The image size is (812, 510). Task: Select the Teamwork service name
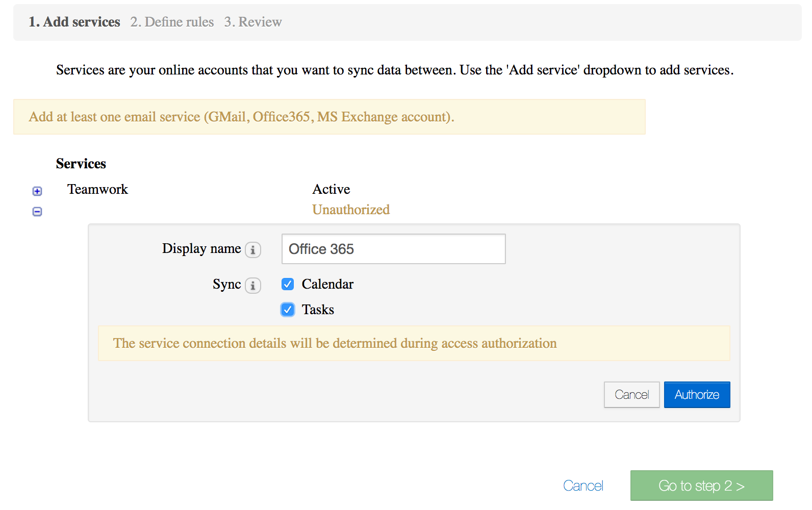97,189
